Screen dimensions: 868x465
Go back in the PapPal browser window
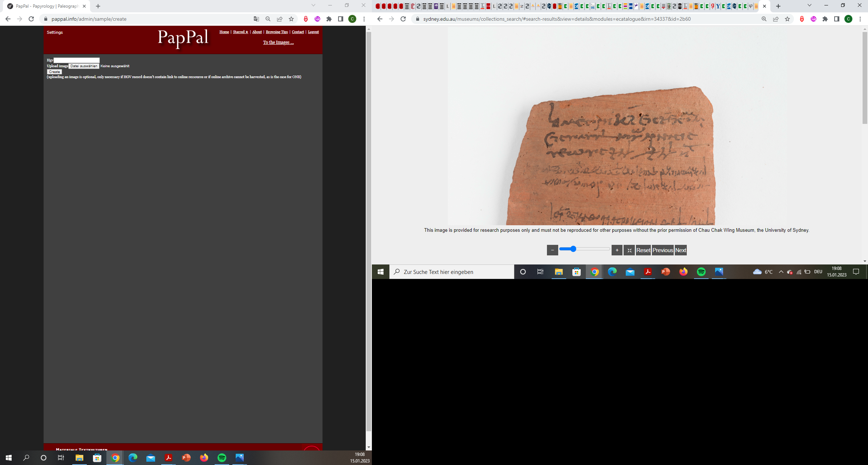[8, 19]
